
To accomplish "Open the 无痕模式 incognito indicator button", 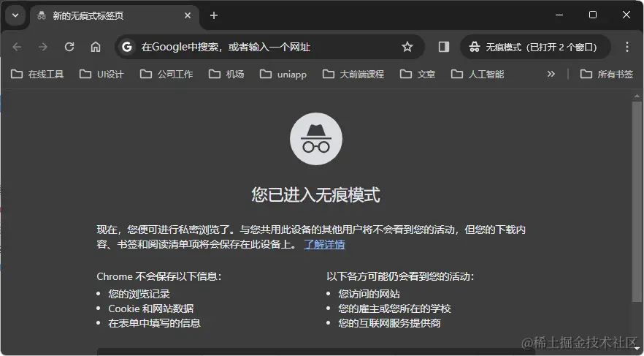I will click(535, 47).
